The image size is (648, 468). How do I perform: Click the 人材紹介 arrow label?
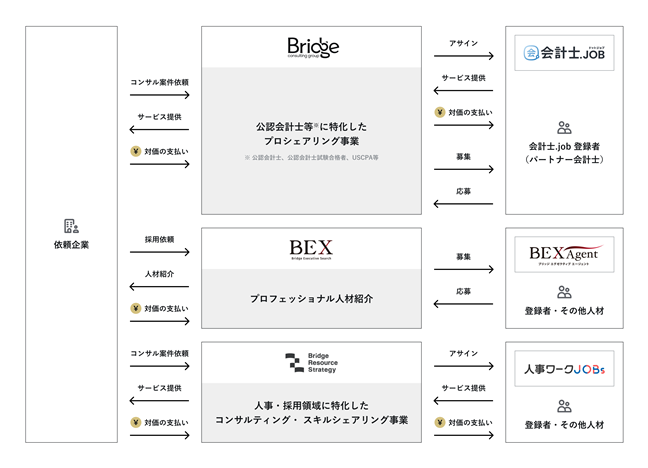[159, 274]
